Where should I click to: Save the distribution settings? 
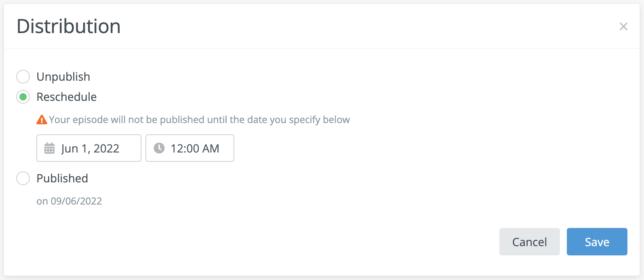597,242
